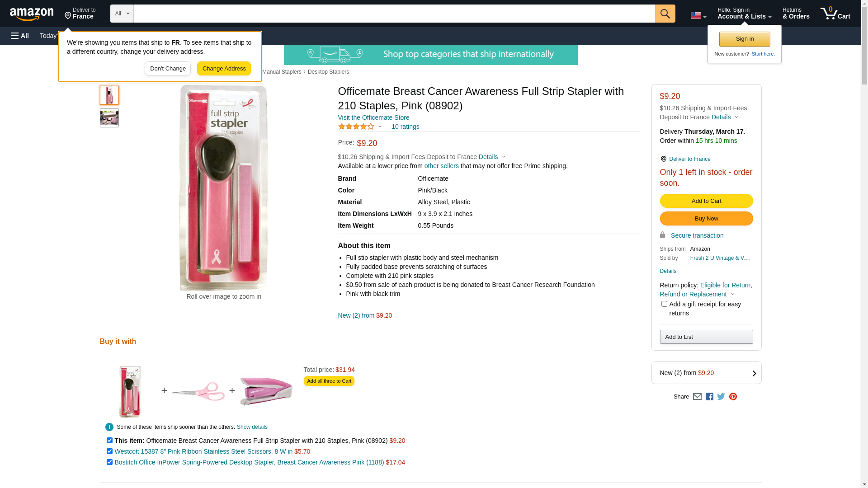Open Returns & Orders menu item
Screen dimensions: 868x488
tap(796, 14)
